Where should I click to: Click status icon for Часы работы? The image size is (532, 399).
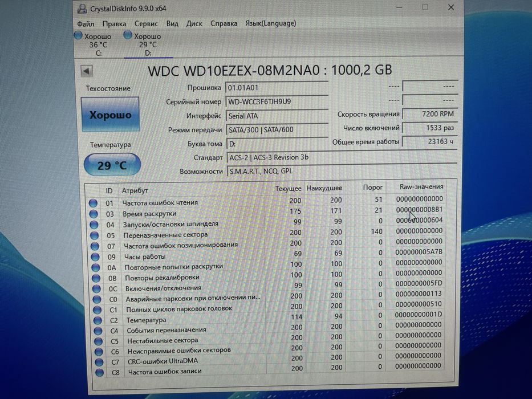tap(95, 257)
